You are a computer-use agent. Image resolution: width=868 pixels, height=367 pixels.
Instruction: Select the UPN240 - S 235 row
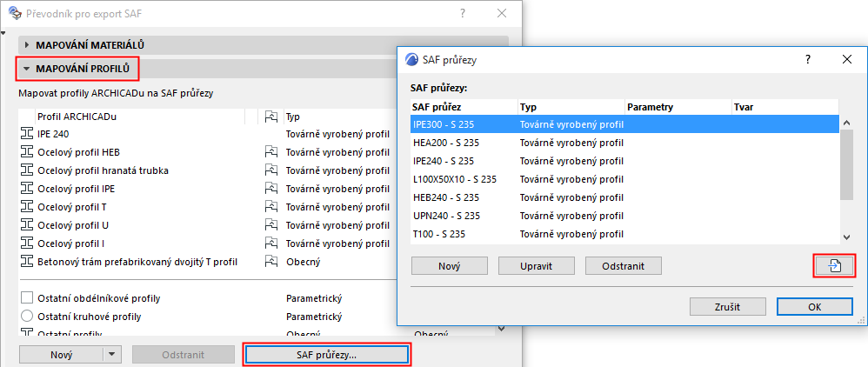(x=624, y=216)
